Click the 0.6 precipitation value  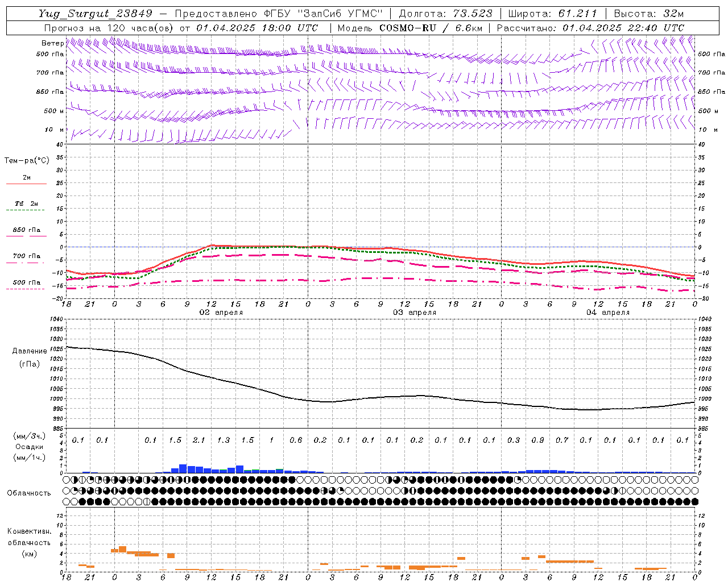point(296,440)
